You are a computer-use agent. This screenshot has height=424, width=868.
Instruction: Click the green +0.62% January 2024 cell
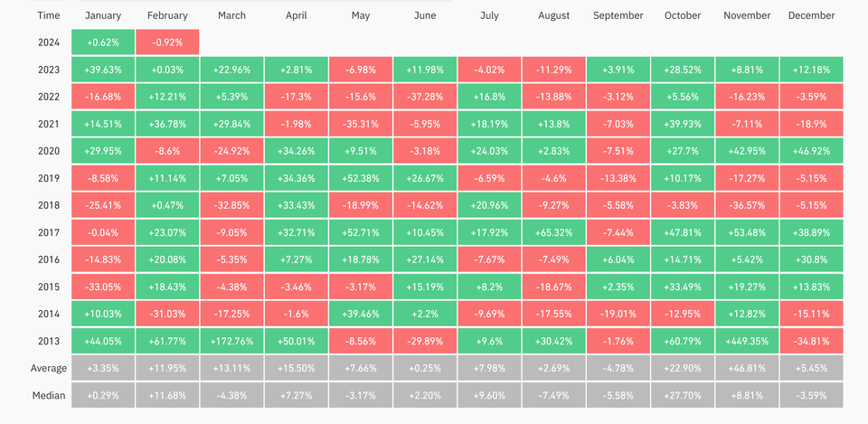click(102, 42)
